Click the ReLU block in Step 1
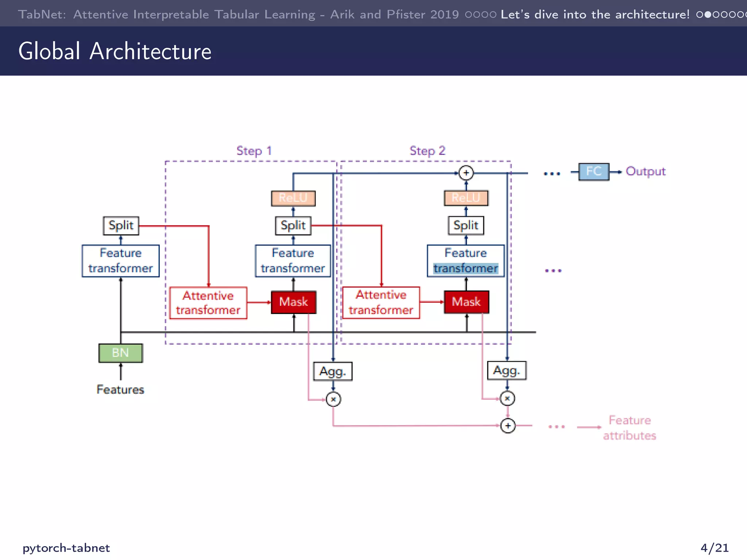This screenshot has width=747, height=560. [293, 198]
